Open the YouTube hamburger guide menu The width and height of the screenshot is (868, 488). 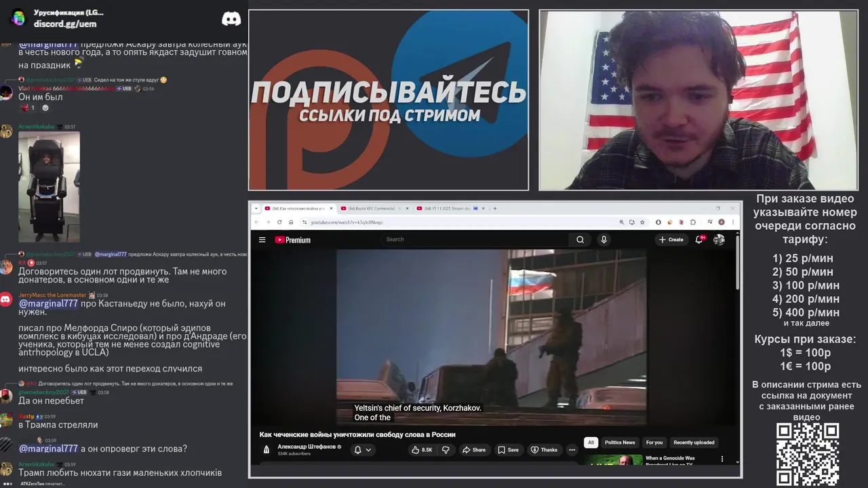coord(262,240)
